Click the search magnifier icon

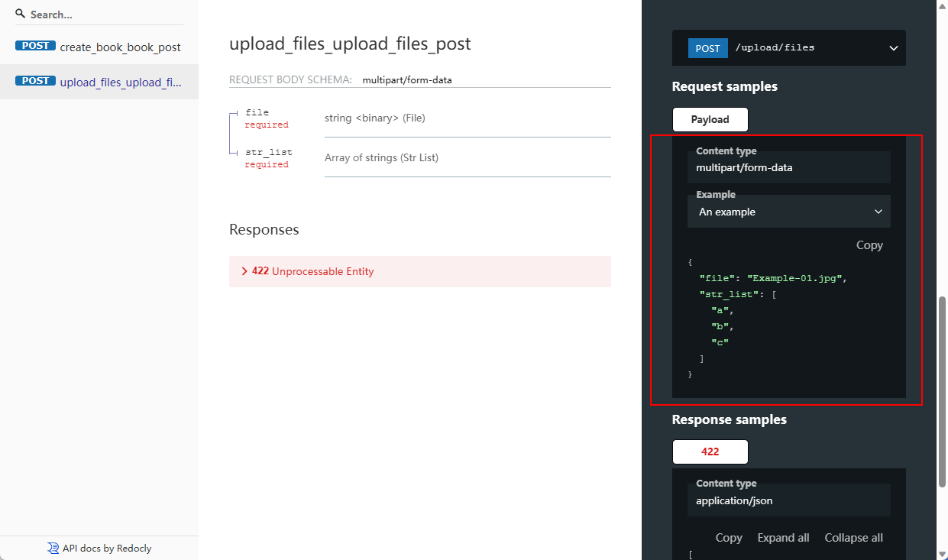[x=20, y=14]
